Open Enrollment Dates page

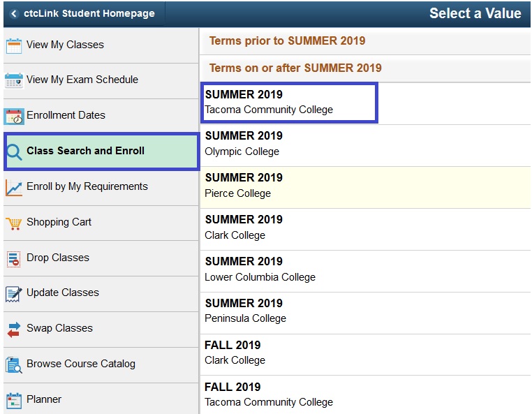[101, 116]
